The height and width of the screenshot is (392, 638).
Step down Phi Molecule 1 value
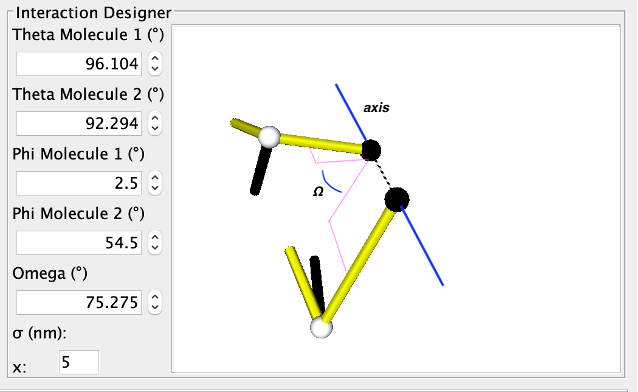click(x=155, y=188)
